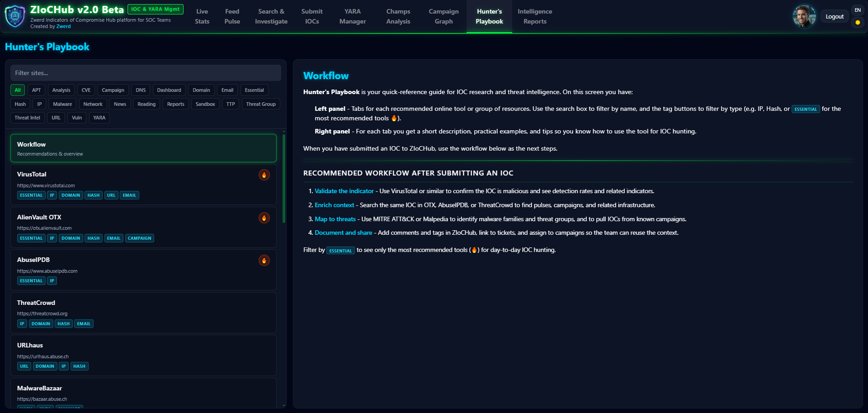Click the tool list scrollbar
868x413 pixels.
[x=284, y=181]
